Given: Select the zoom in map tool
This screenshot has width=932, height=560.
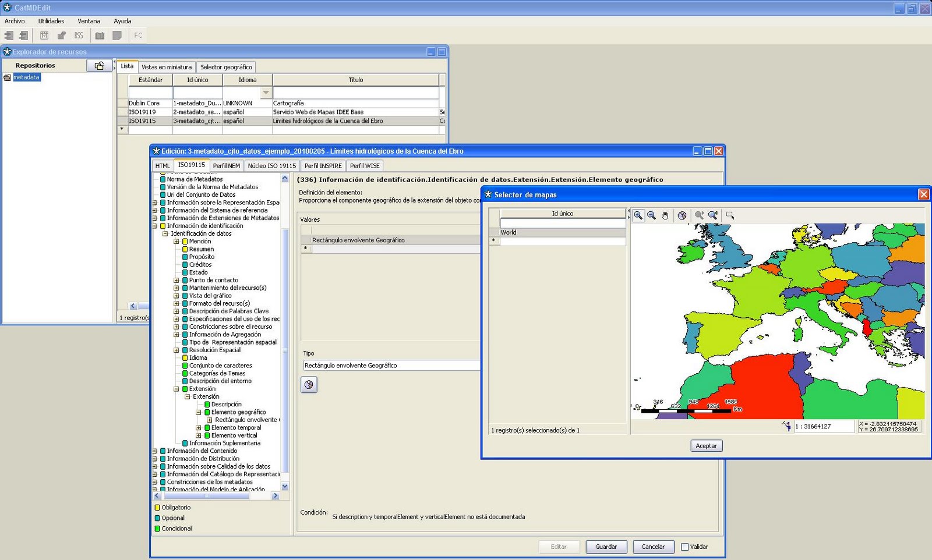Looking at the screenshot, I should tap(638, 215).
